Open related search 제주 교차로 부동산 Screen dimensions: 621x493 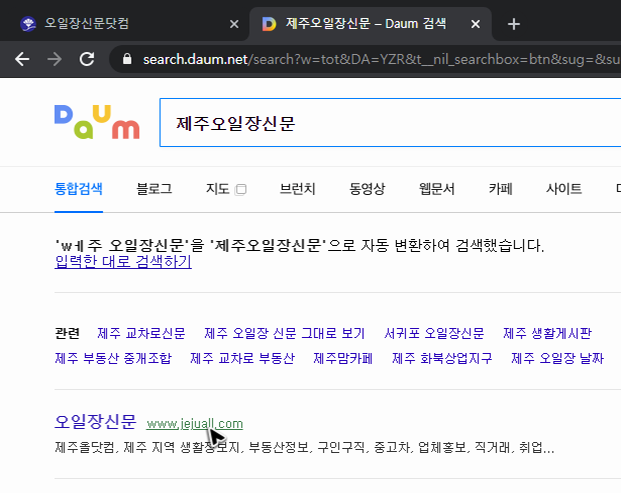click(242, 358)
